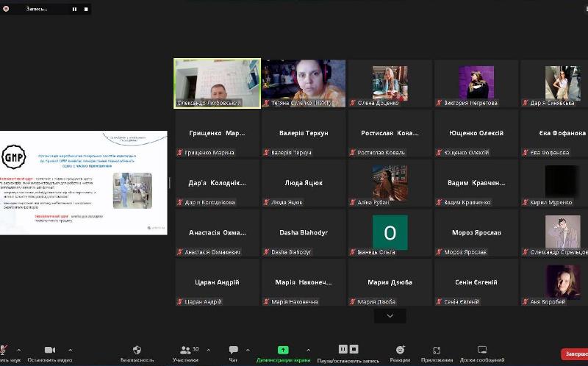The image size is (588, 366).
Task: Open the Whiteboards (Доски сообщений) icon
Action: tap(482, 351)
